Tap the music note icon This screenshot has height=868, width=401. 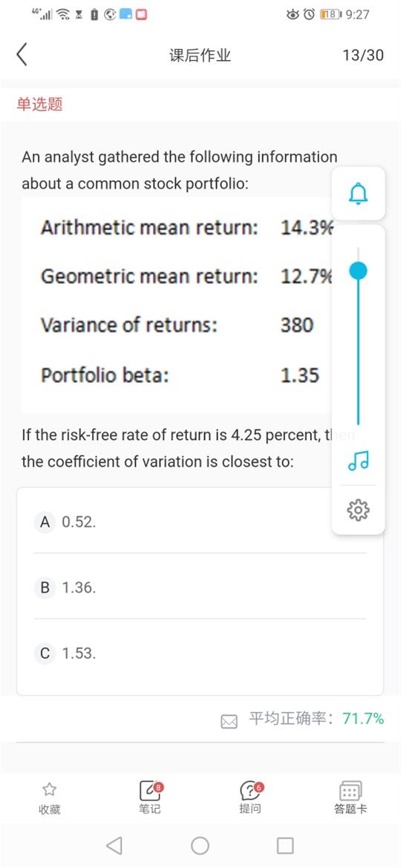coord(359,460)
